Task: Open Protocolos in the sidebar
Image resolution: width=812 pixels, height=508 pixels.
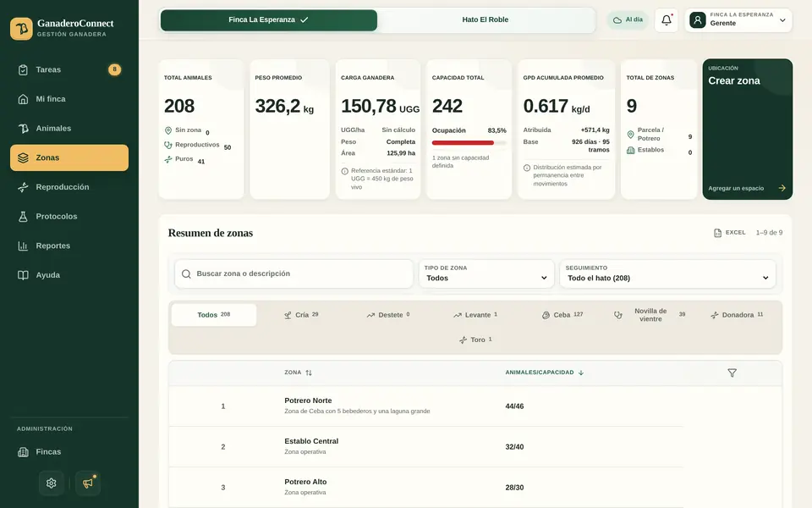Action: pos(69,217)
